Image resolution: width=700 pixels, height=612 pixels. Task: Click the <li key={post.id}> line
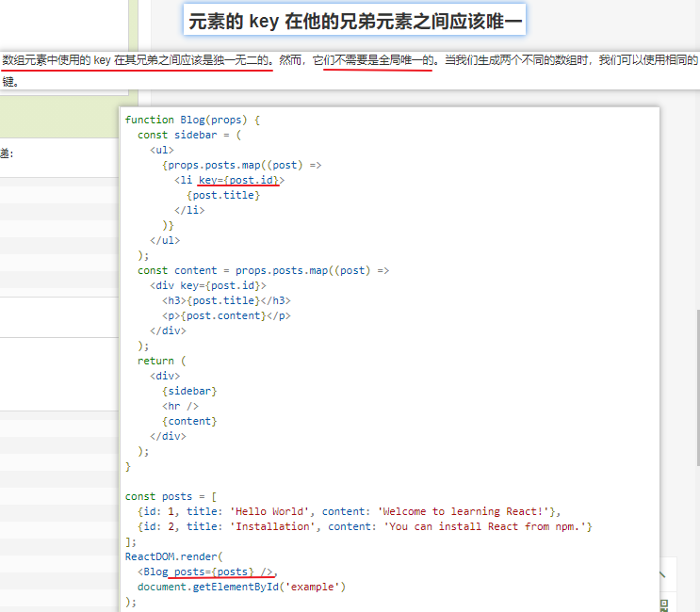pos(229,180)
